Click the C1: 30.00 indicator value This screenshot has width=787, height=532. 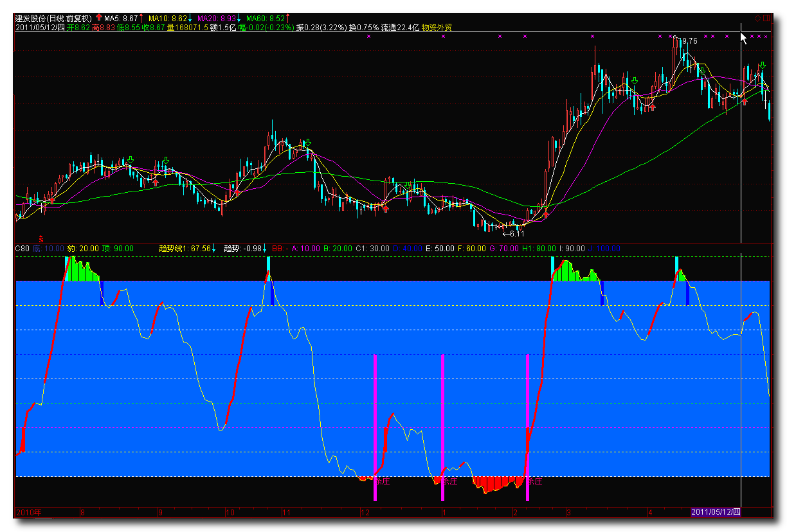click(x=372, y=248)
